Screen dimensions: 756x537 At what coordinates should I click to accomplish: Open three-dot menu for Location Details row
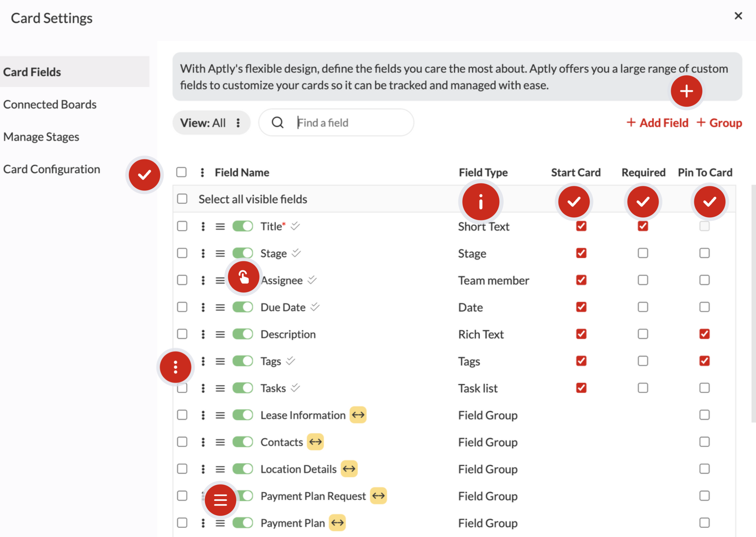tap(203, 469)
